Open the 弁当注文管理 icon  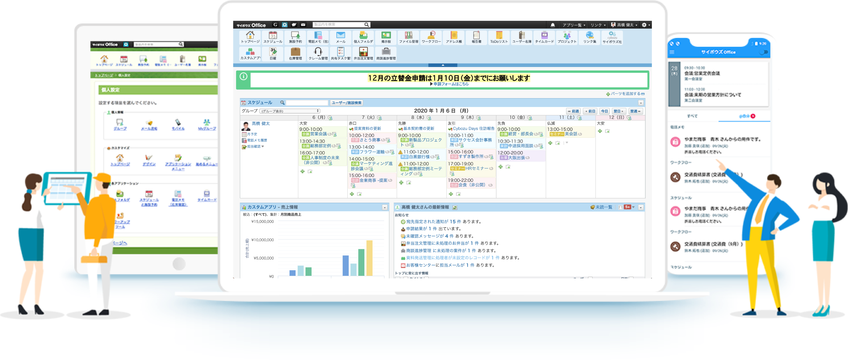363,54
